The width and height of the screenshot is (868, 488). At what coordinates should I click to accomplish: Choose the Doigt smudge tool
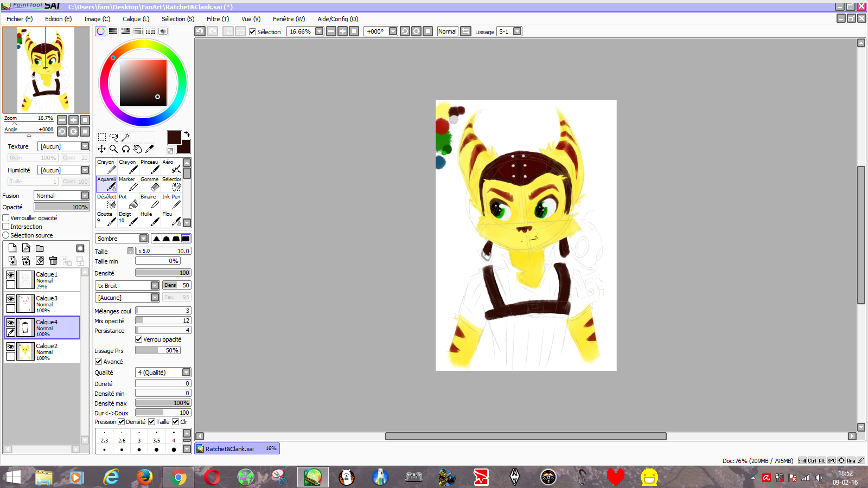(128, 219)
